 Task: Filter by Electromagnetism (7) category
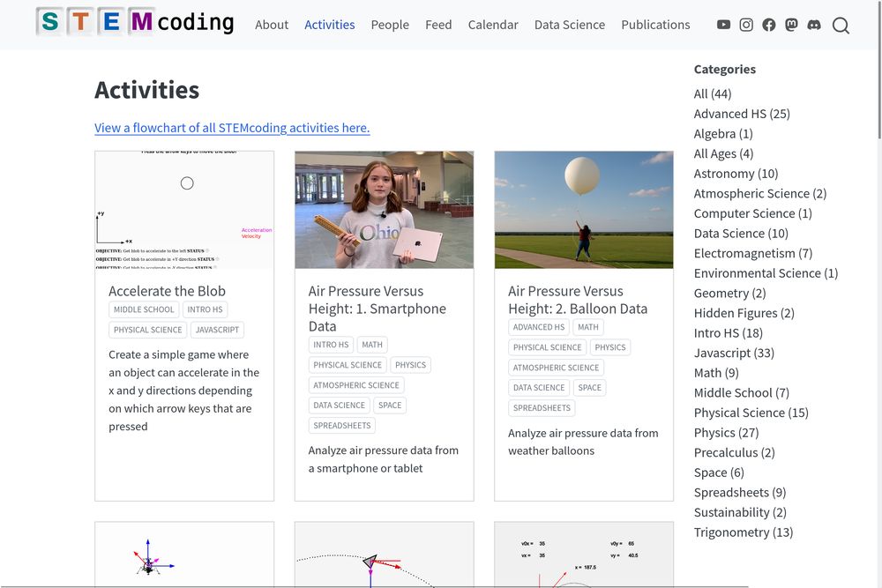tap(753, 254)
